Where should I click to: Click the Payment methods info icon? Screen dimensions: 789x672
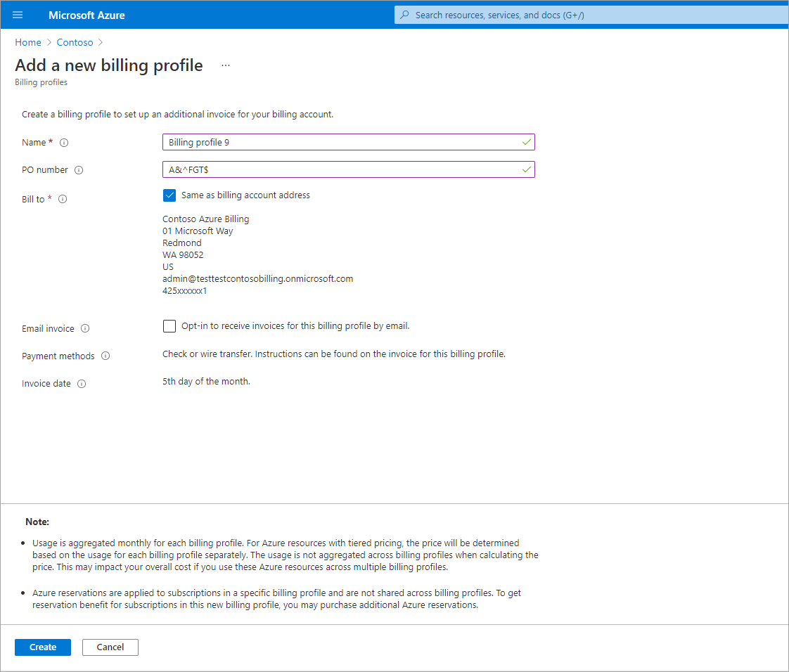(106, 356)
